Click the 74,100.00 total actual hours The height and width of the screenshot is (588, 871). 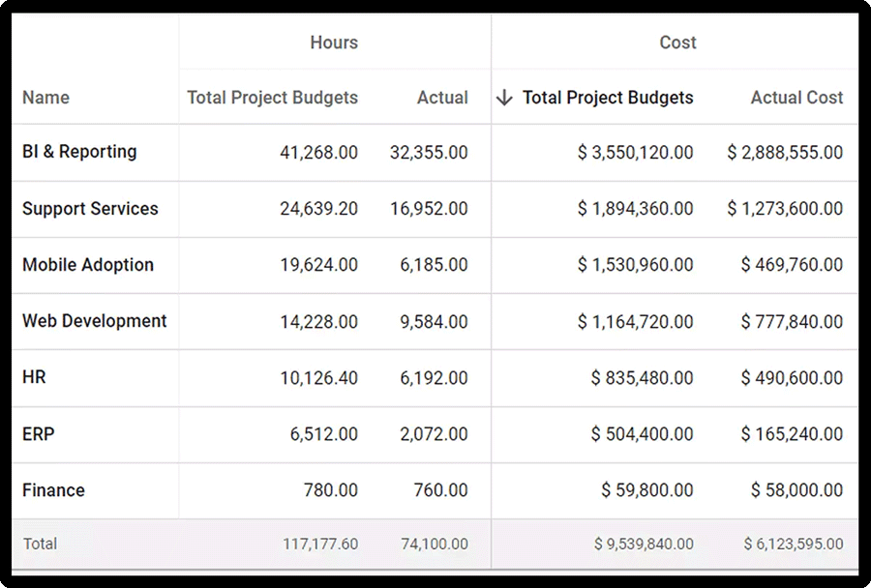(435, 544)
